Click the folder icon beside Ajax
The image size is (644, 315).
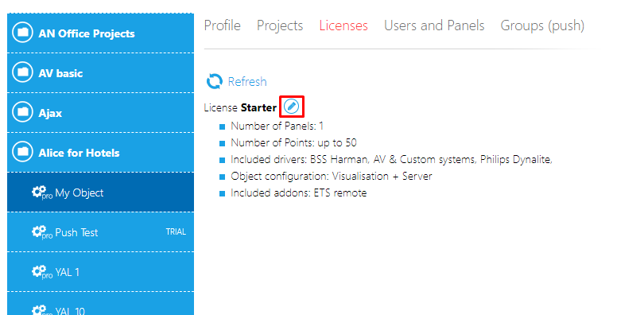pyautogui.click(x=22, y=112)
